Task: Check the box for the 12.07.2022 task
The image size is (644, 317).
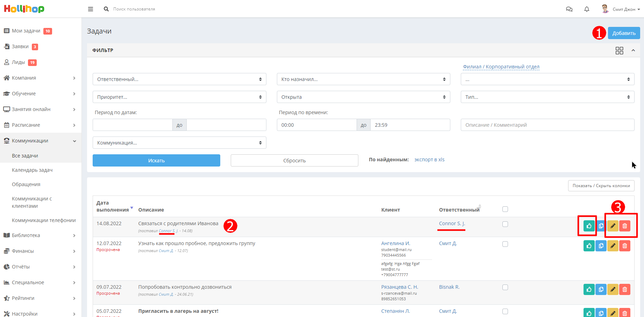Action: pyautogui.click(x=505, y=244)
